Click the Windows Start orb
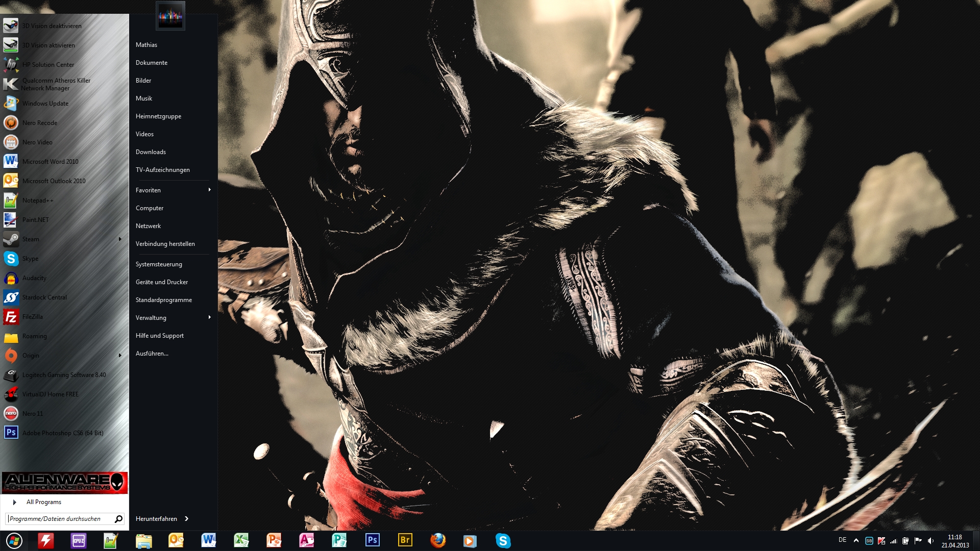The width and height of the screenshot is (980, 551). [14, 540]
